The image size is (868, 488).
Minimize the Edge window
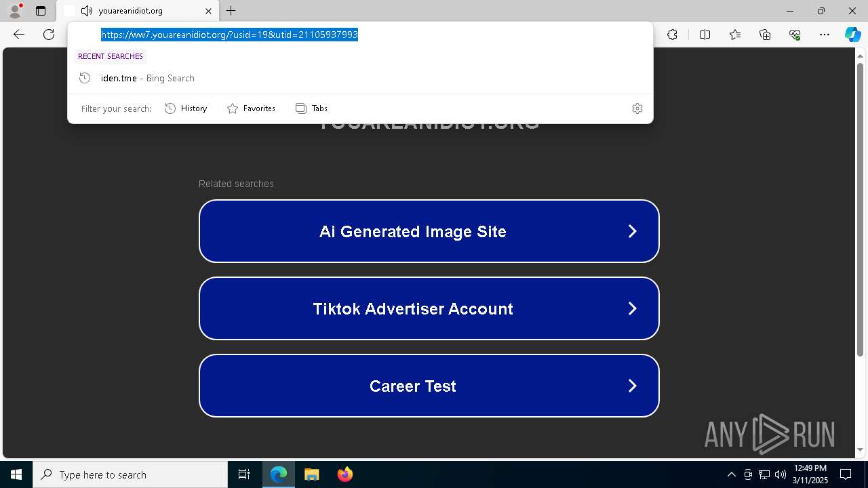pos(790,11)
